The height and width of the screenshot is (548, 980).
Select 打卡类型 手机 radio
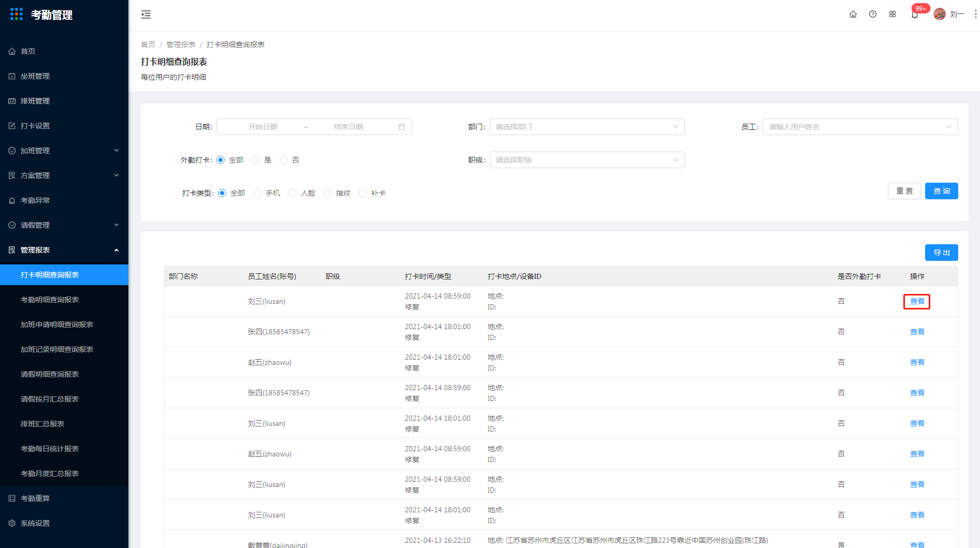pyautogui.click(x=257, y=193)
